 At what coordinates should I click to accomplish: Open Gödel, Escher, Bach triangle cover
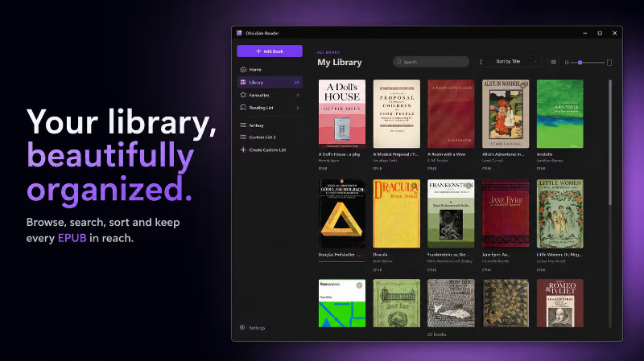342,214
